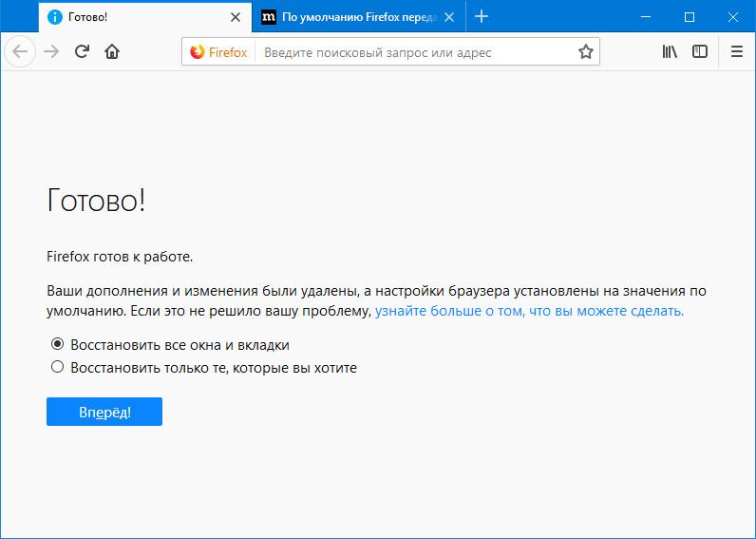The width and height of the screenshot is (756, 539).
Task: Reload the current page
Action: (82, 51)
